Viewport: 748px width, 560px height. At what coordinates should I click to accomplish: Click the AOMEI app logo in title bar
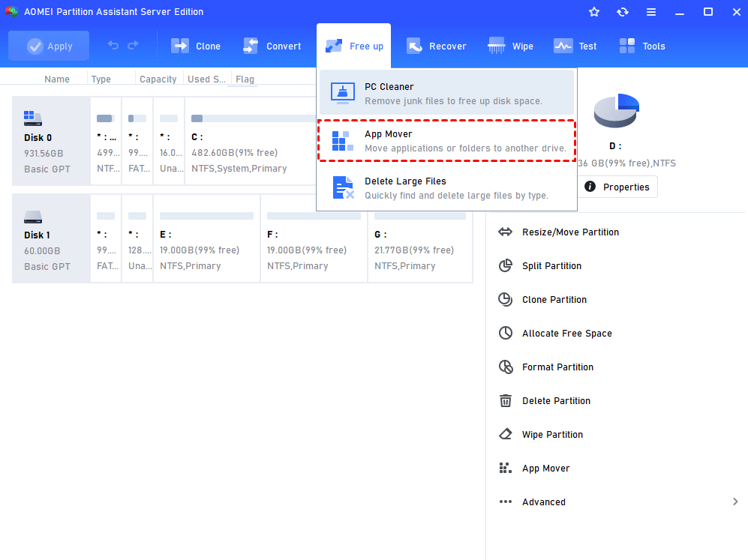tap(12, 11)
